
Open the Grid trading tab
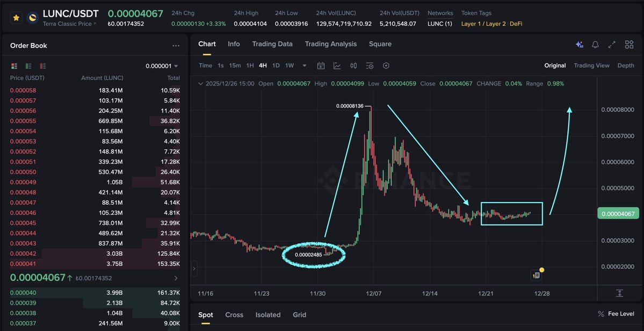pos(299,315)
